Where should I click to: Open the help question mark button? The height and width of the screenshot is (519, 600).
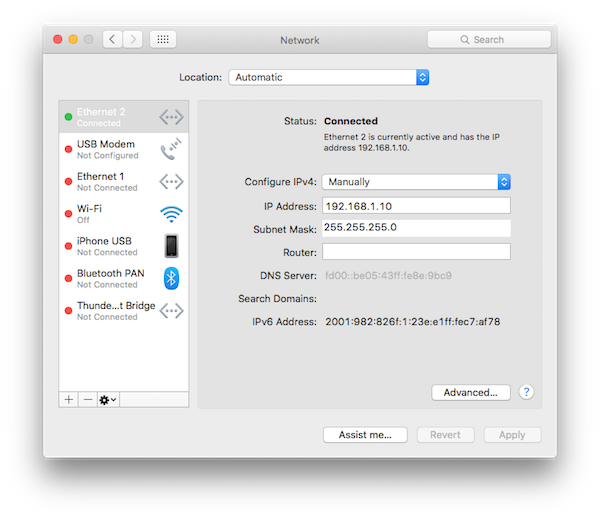[x=527, y=392]
